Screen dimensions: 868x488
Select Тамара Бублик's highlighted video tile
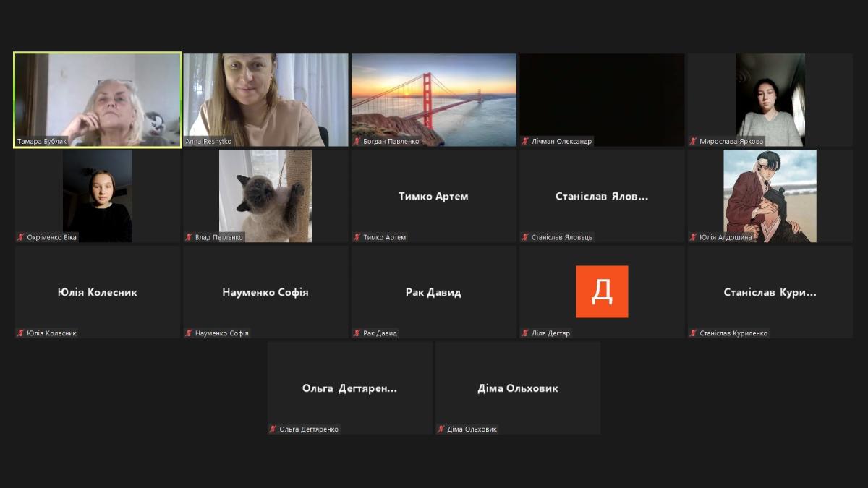(x=98, y=99)
